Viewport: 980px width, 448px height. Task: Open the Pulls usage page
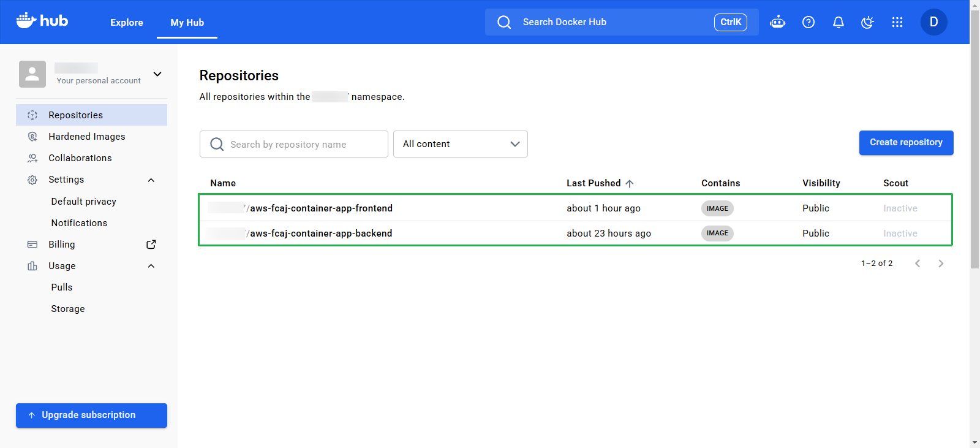coord(62,287)
